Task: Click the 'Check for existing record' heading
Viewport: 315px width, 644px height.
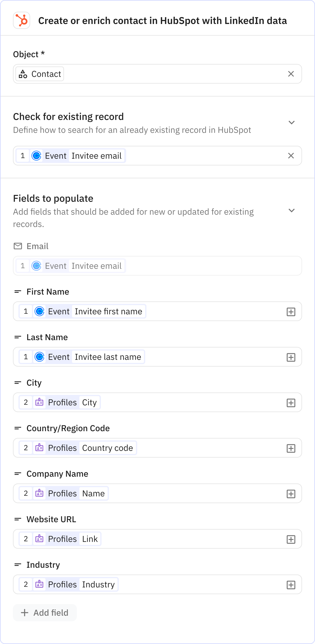Action: tap(68, 117)
